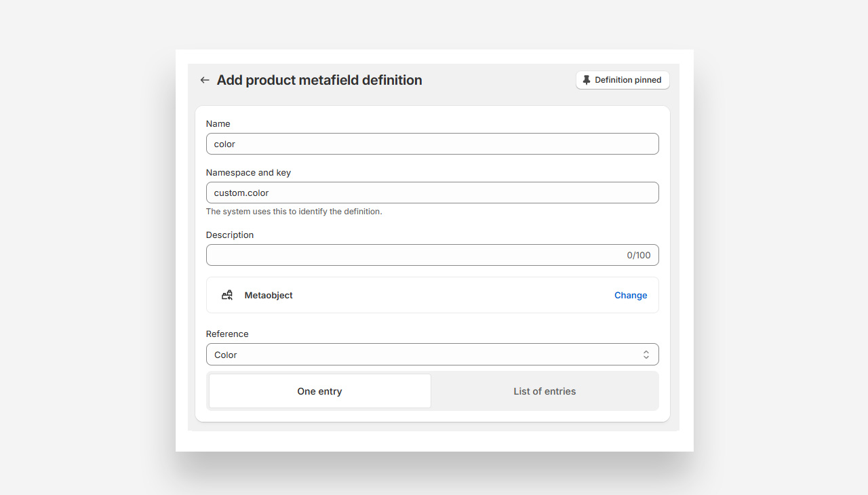
Task: Click the back arrow icon
Action: tap(205, 80)
